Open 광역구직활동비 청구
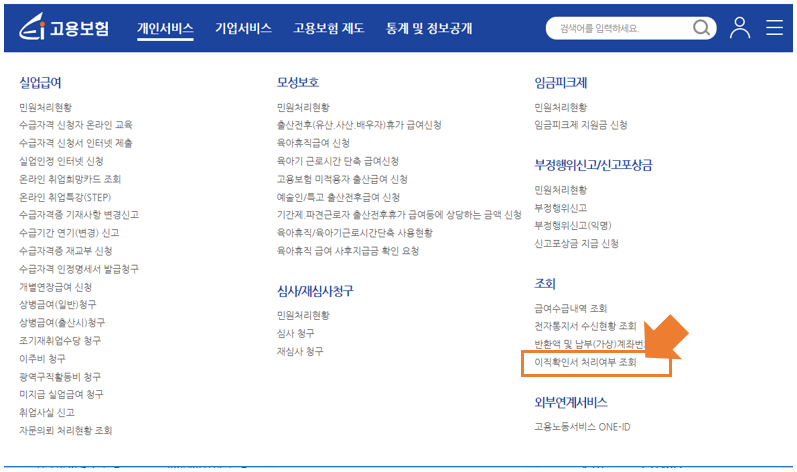The height and width of the screenshot is (472, 797). pyautogui.click(x=60, y=376)
